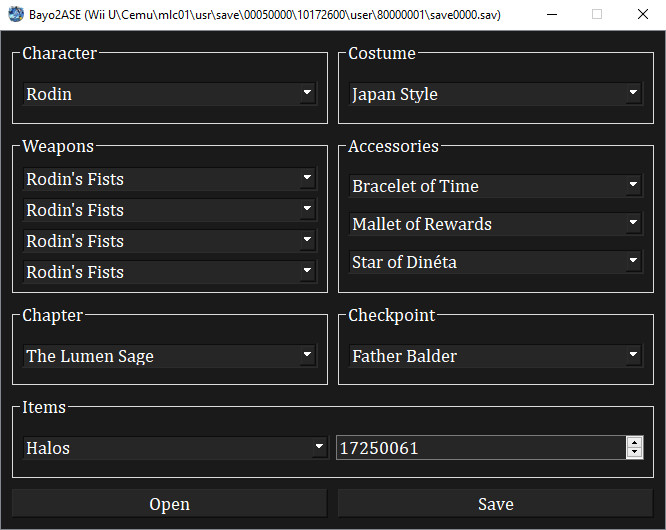Viewport: 666px width, 530px height.
Task: Open the Bracelet of Time accessory dropdown
Action: pyautogui.click(x=495, y=186)
